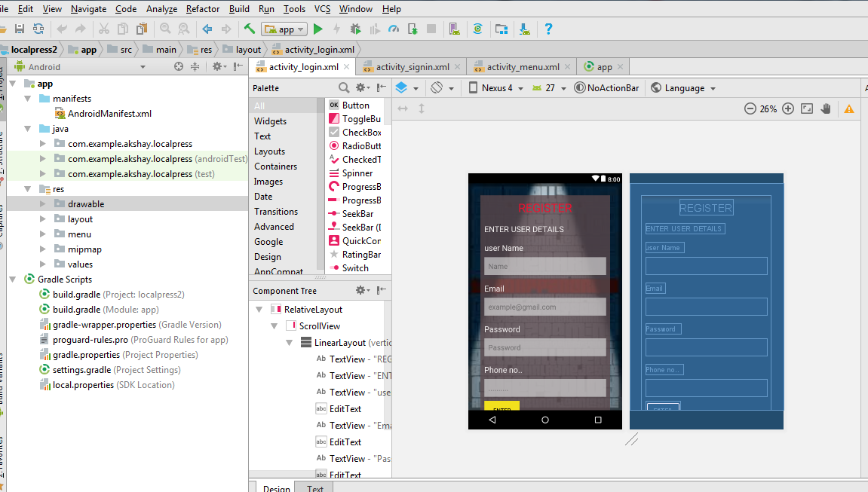Zoom out of the design preview

(x=750, y=108)
